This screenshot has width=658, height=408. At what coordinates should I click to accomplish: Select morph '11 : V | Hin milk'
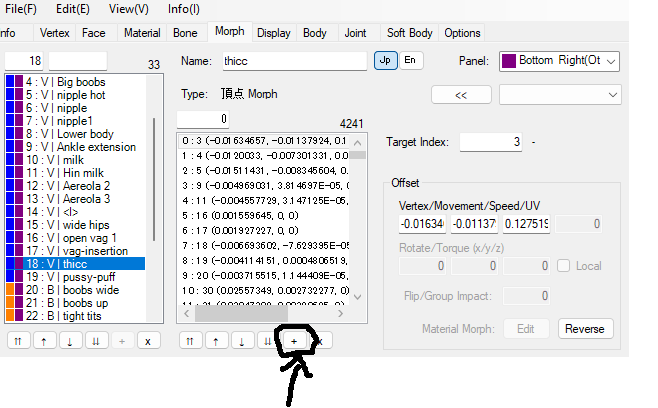click(76, 173)
